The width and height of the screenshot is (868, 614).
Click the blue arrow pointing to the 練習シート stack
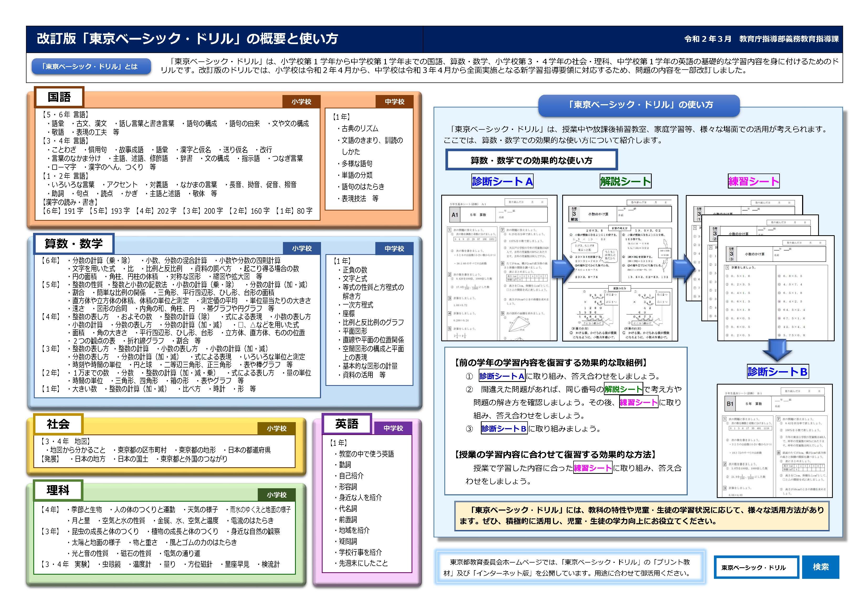click(684, 269)
